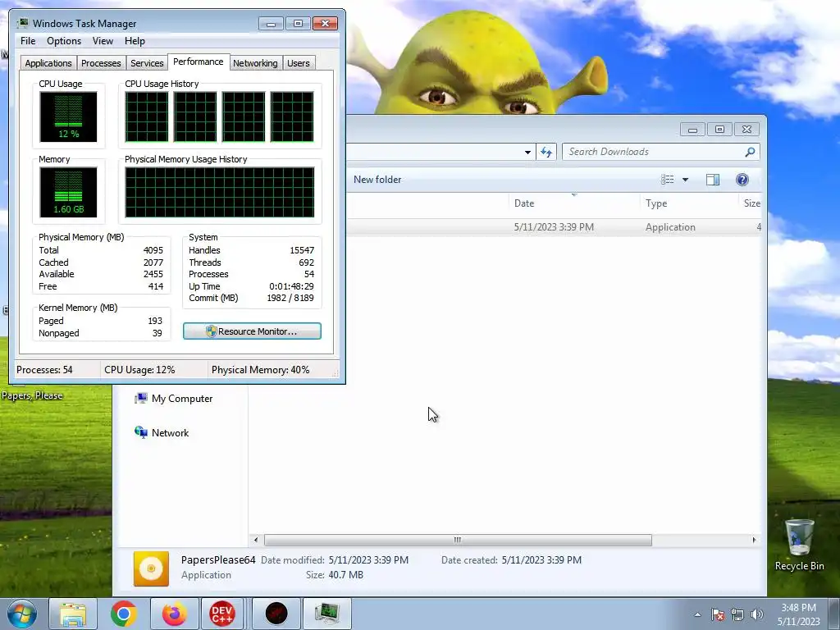This screenshot has height=630, width=840.
Task: Click the Papers, Please desktop label
Action: tap(32, 395)
